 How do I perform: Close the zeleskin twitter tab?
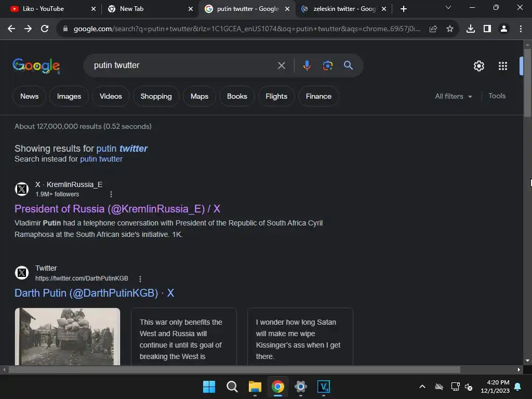coord(384,9)
